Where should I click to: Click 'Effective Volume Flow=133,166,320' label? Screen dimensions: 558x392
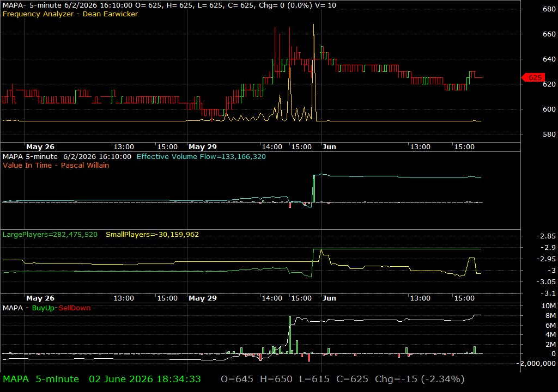click(201, 156)
